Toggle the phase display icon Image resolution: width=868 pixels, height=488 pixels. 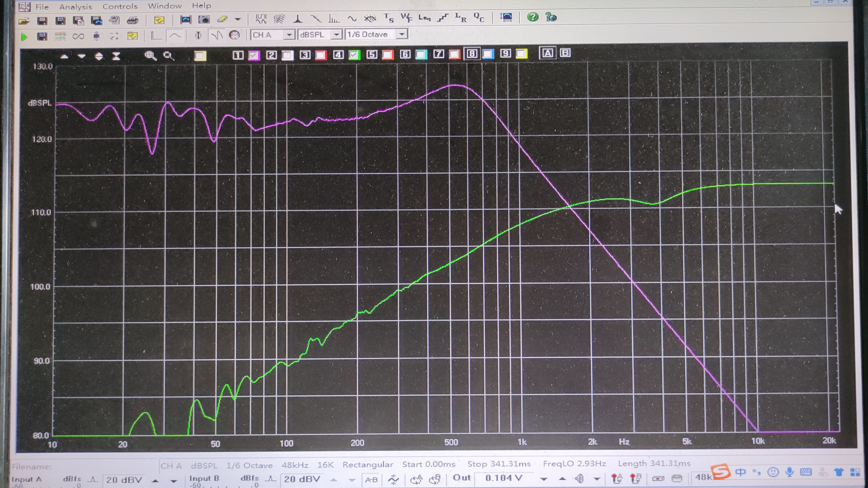point(198,35)
